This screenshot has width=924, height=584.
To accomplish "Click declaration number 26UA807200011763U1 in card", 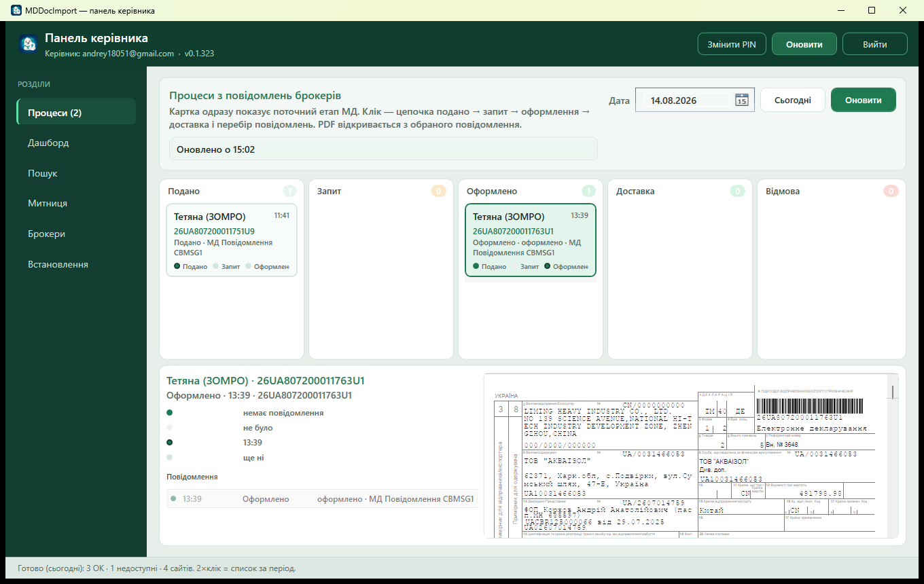I will (x=513, y=232).
